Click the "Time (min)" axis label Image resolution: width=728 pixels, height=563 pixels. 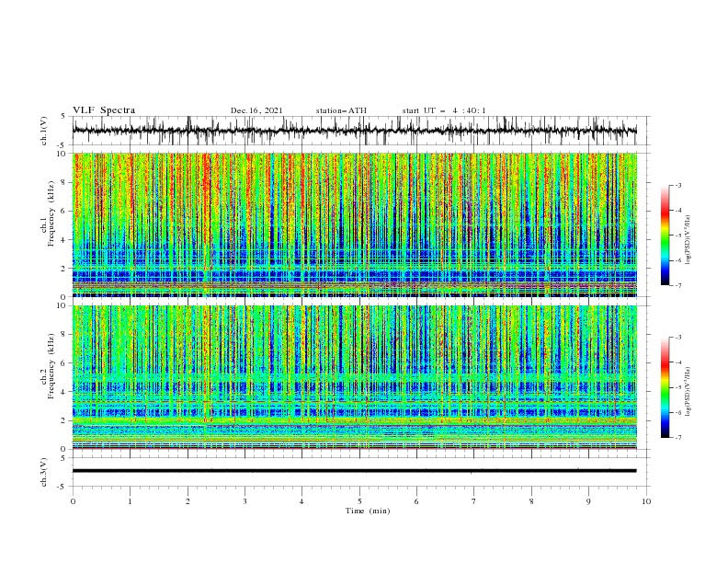click(368, 511)
